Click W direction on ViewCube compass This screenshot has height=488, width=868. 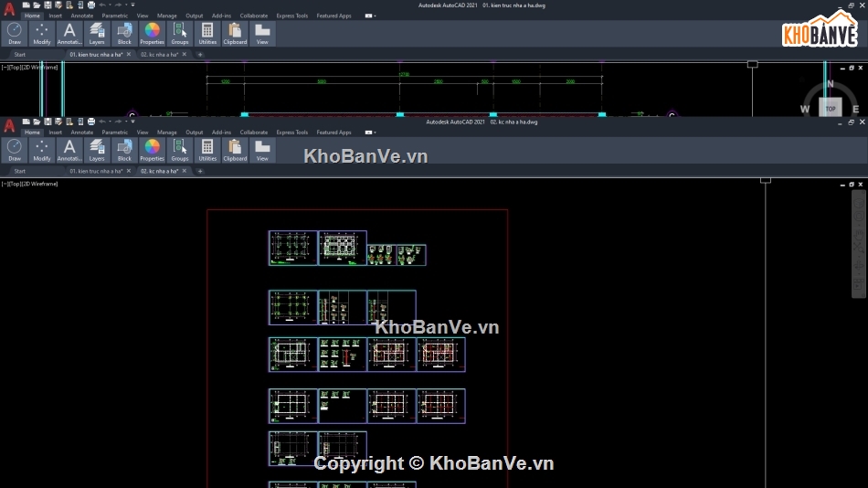[x=805, y=109]
